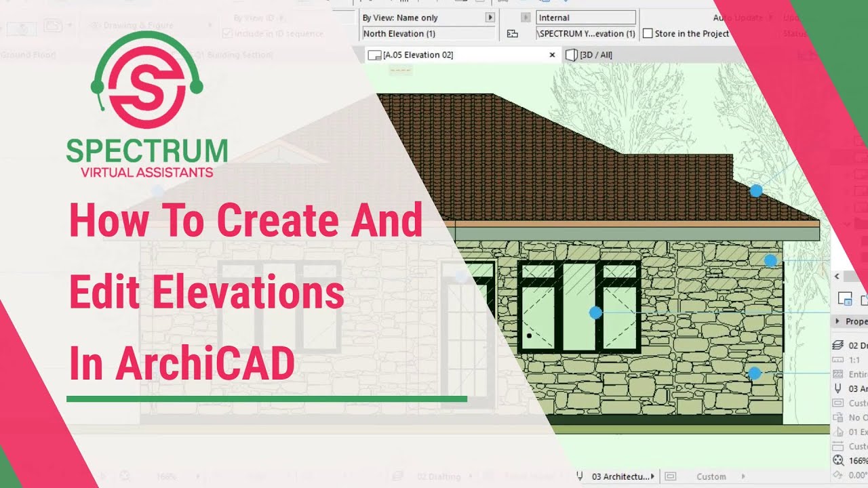Click the model view icon in bottom status bar
This screenshot has height=488, width=868.
tap(671, 476)
